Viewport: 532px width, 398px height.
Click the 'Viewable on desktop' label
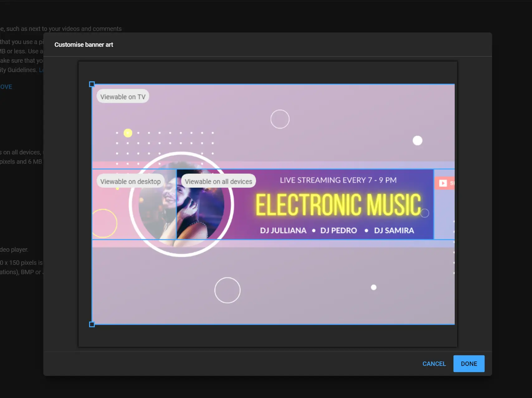pyautogui.click(x=130, y=182)
